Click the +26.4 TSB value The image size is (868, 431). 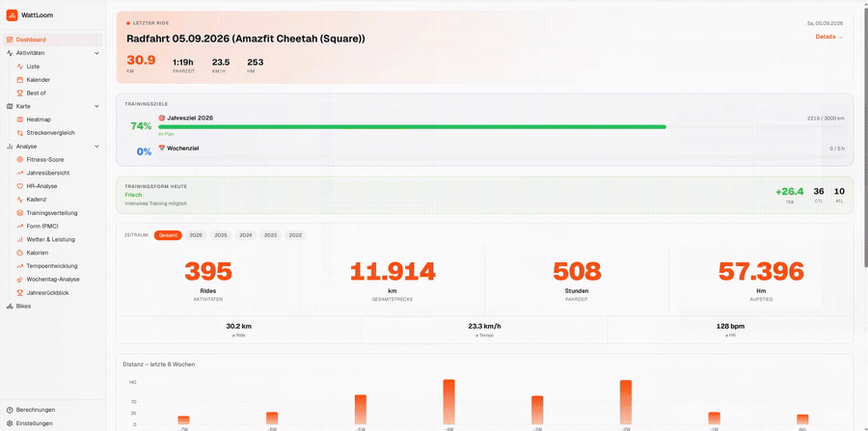(789, 192)
